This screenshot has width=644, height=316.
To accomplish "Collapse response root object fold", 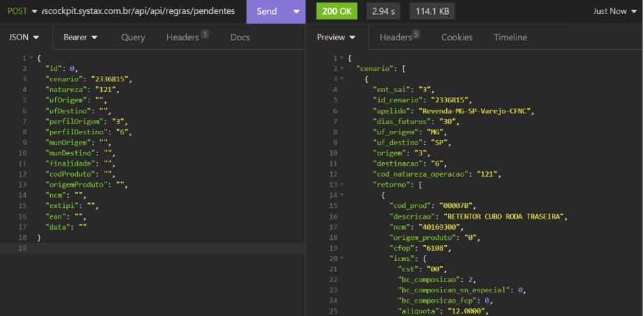I will 342,58.
